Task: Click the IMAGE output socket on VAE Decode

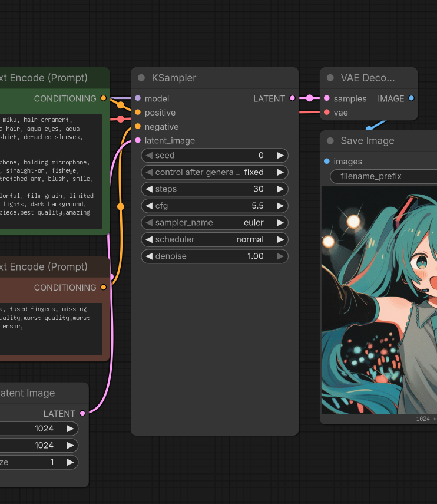Action: coord(411,98)
